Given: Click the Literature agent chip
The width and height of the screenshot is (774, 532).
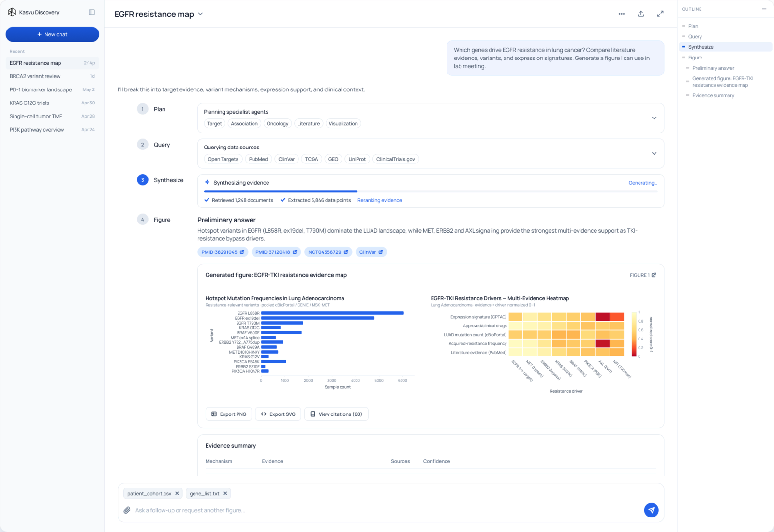Looking at the screenshot, I should 309,124.
